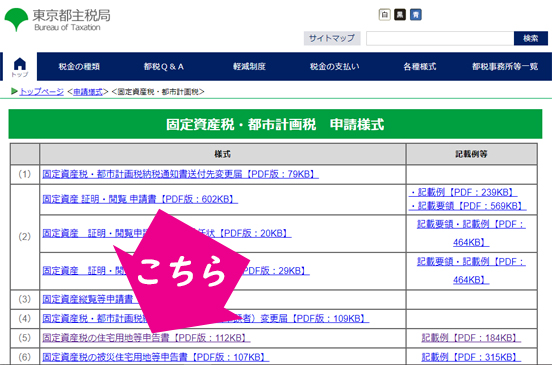The height and width of the screenshot is (365, 552).
Task: Click the Tokyo Bureau of Taxation logo
Action: coord(57,19)
